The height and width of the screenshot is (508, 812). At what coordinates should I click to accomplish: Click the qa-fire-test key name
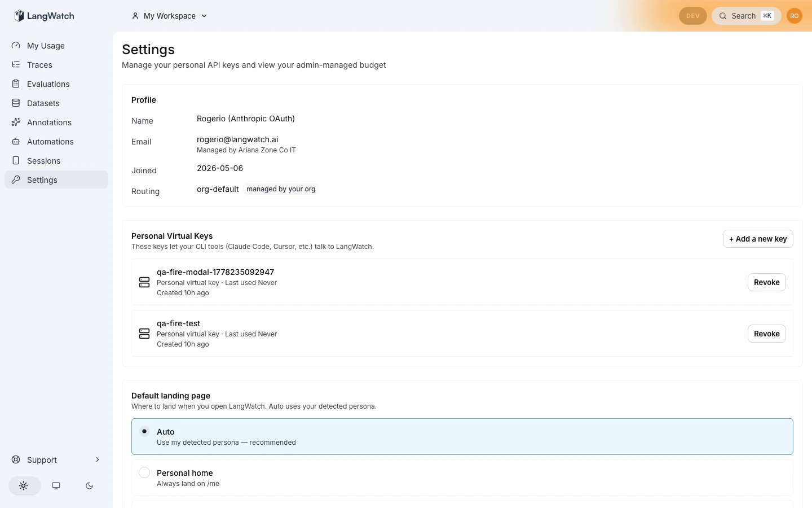pyautogui.click(x=178, y=323)
